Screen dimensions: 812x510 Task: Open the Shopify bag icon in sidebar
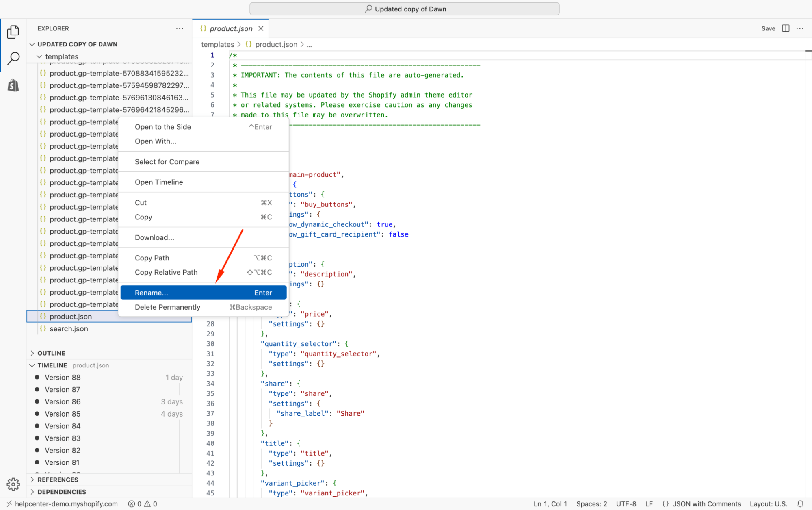(x=13, y=85)
